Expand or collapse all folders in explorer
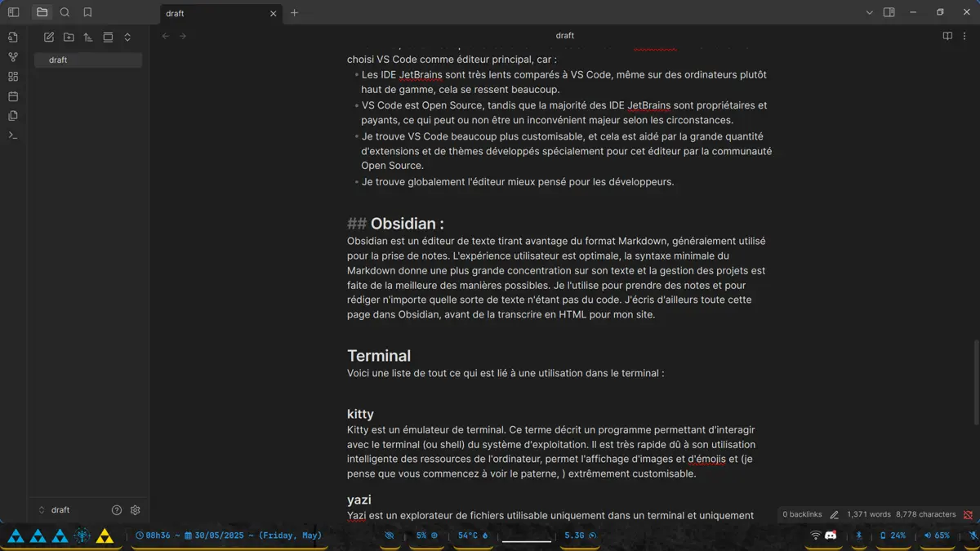Viewport: 980px width, 551px height. click(127, 38)
